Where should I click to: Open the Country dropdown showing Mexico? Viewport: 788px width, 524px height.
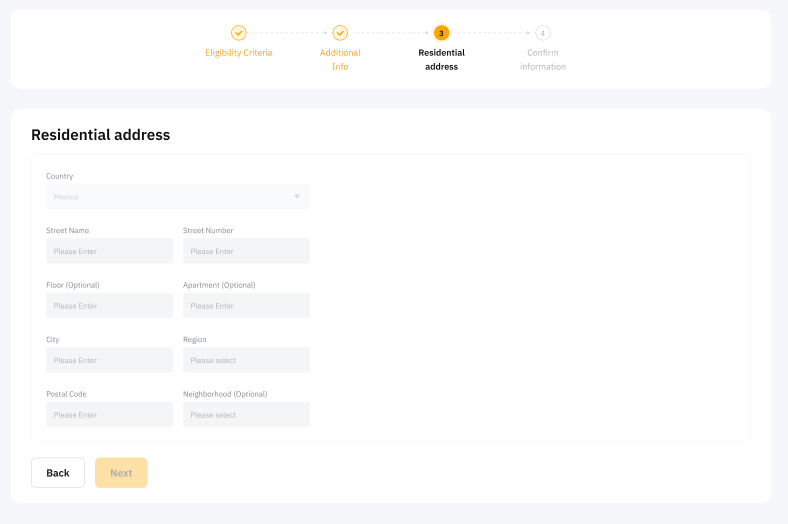click(170, 197)
